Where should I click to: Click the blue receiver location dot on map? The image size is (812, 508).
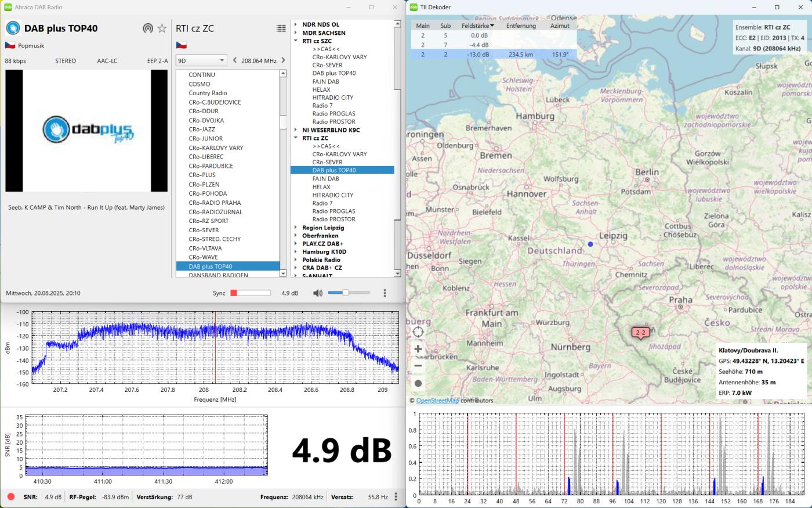coord(590,244)
